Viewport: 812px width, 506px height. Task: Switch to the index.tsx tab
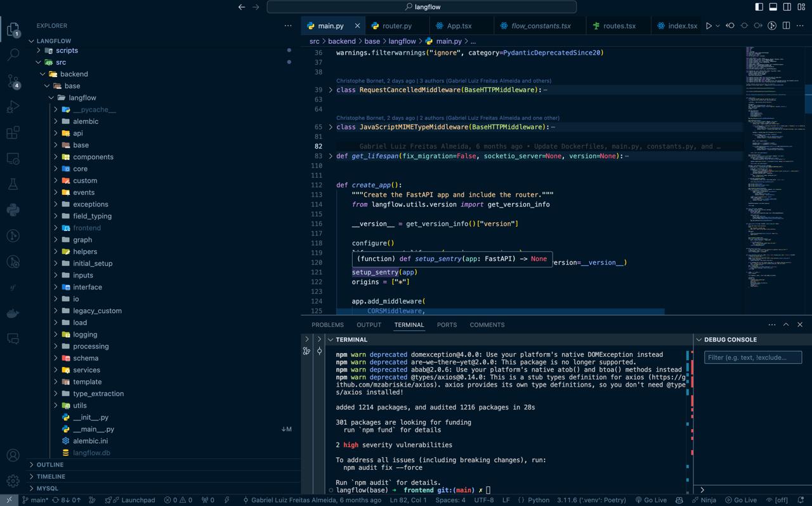coord(677,26)
